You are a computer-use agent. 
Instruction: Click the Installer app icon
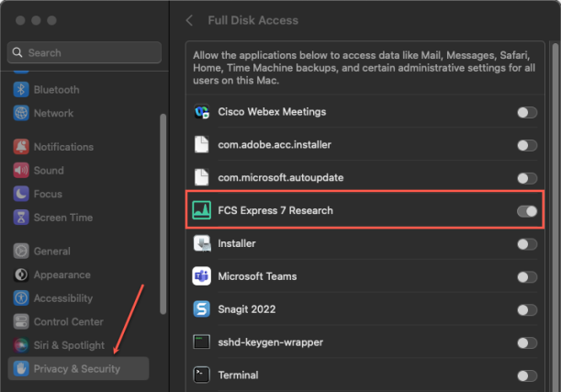coord(202,244)
